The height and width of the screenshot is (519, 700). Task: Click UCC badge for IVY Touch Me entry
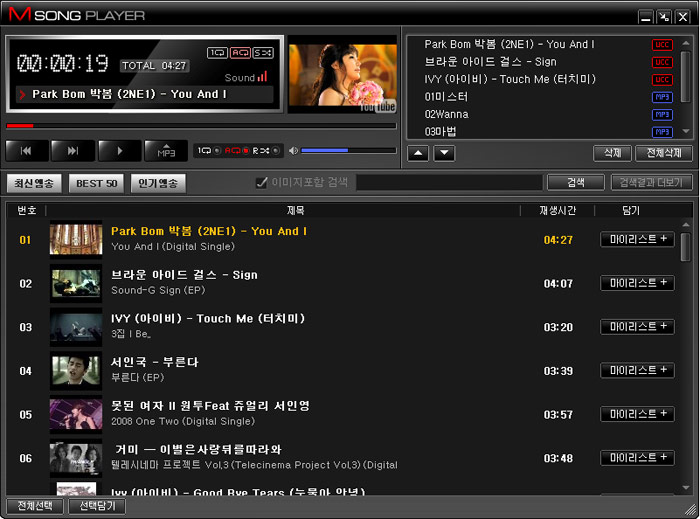[x=662, y=79]
